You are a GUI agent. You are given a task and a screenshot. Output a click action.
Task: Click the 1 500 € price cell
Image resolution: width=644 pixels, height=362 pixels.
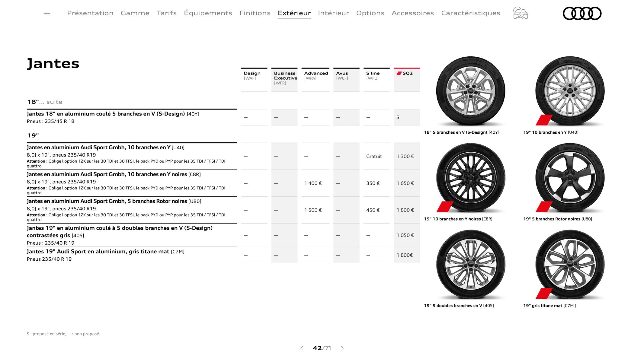point(313,210)
